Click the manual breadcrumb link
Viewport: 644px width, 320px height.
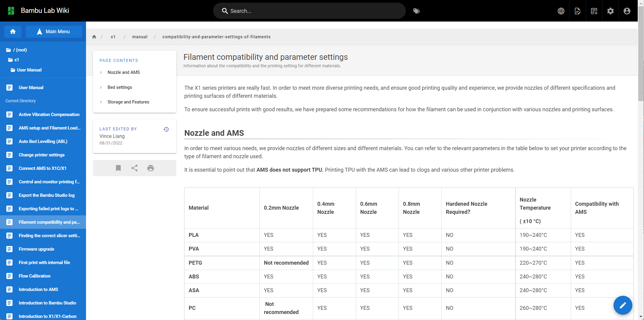[x=140, y=36]
